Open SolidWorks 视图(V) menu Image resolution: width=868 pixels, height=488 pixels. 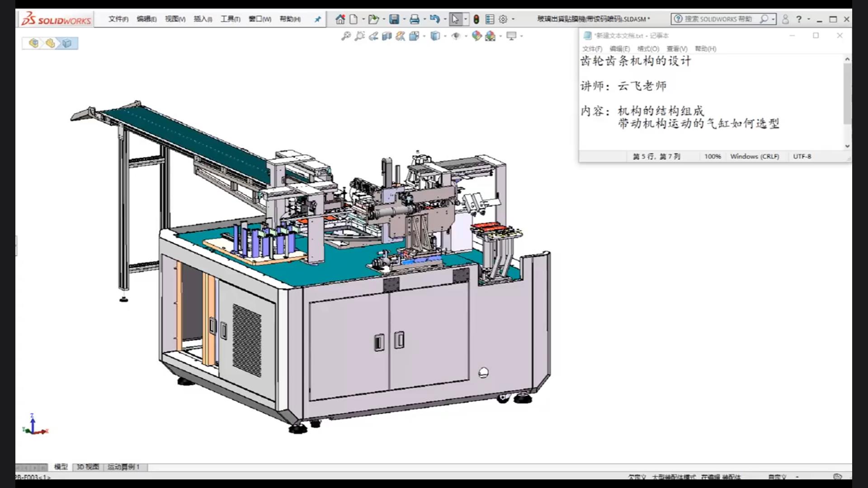(175, 19)
